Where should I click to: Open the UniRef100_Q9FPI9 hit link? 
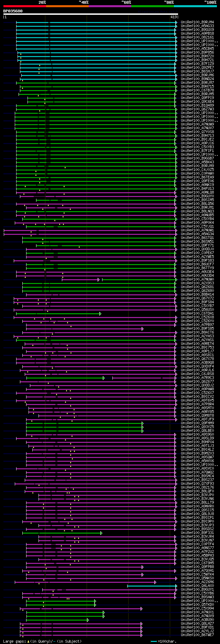pyautogui.click(x=197, y=98)
